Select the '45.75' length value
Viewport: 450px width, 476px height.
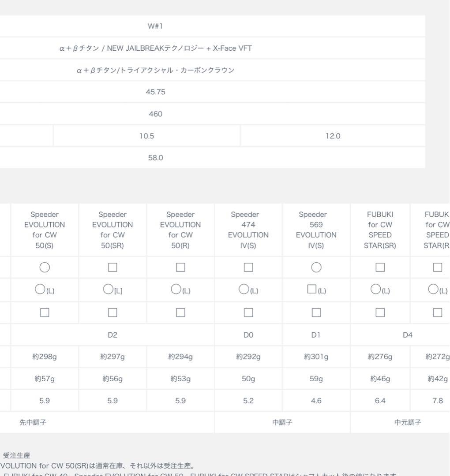[x=155, y=92]
